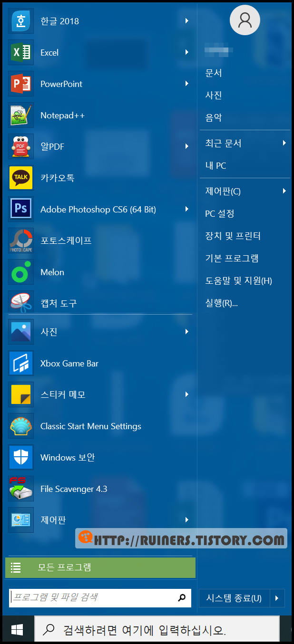Viewport: 294px width, 644px height.
Task: Expand the 제어판(C) submenu arrow on right pane
Action: point(284,191)
